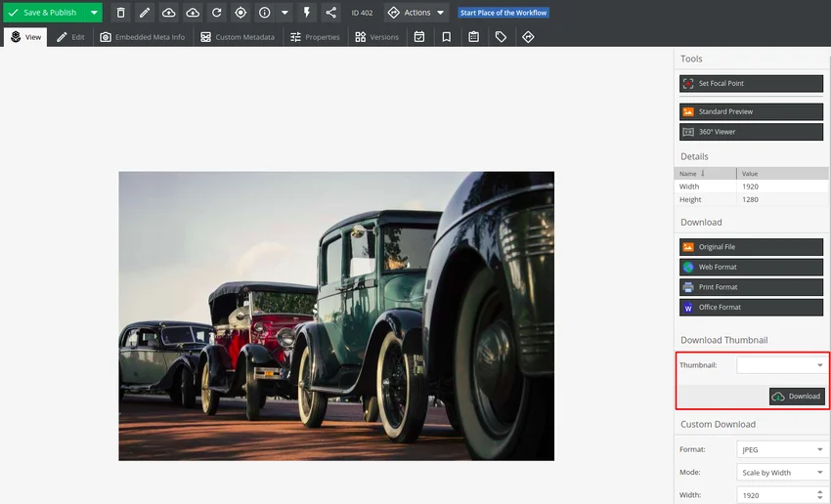Viewport: 831px width, 504px height.
Task: Download the Print Format version
Action: 751,287
